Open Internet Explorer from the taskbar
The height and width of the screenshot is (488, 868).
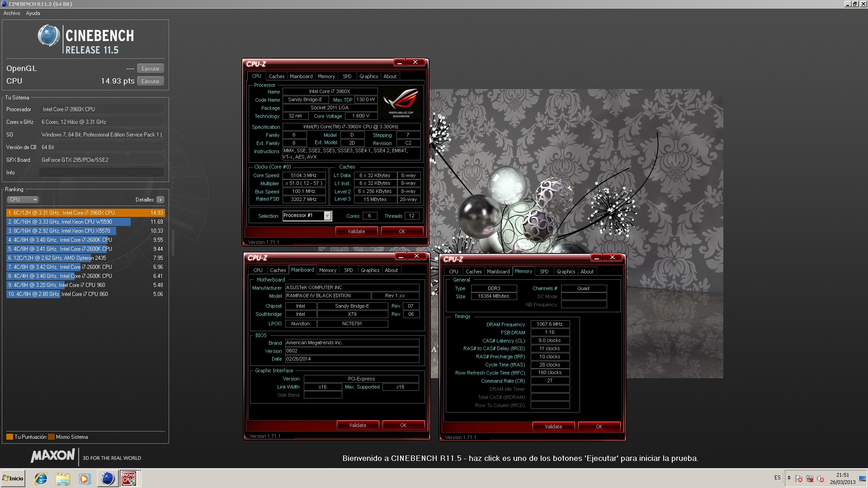pyautogui.click(x=41, y=479)
